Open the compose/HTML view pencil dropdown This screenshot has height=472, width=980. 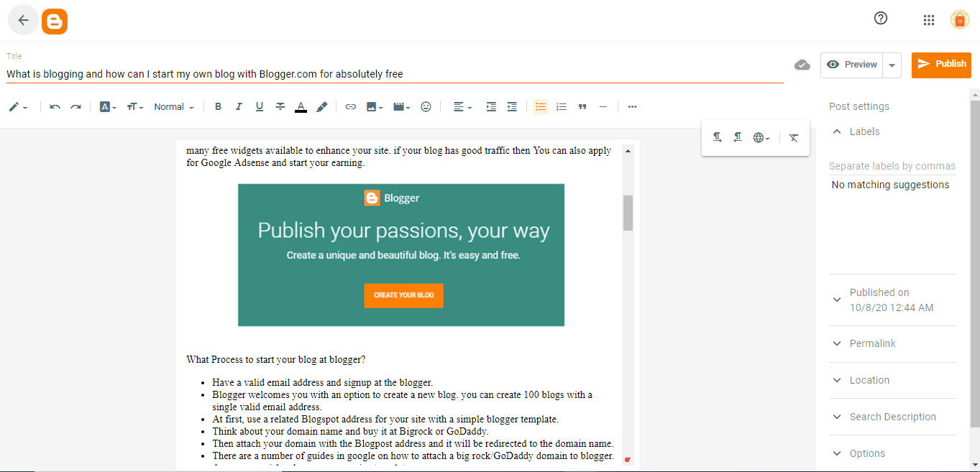pos(18,107)
